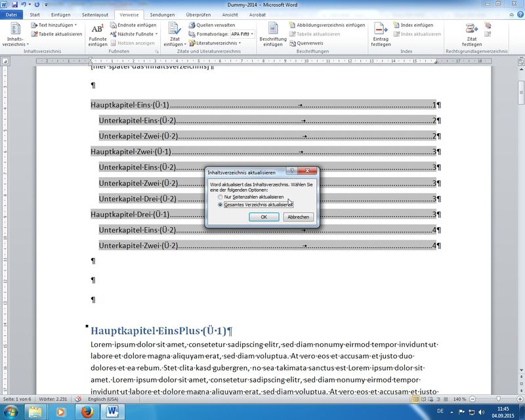Click Zitat festlegen button
The height and width of the screenshot is (420, 525).
tap(472, 35)
